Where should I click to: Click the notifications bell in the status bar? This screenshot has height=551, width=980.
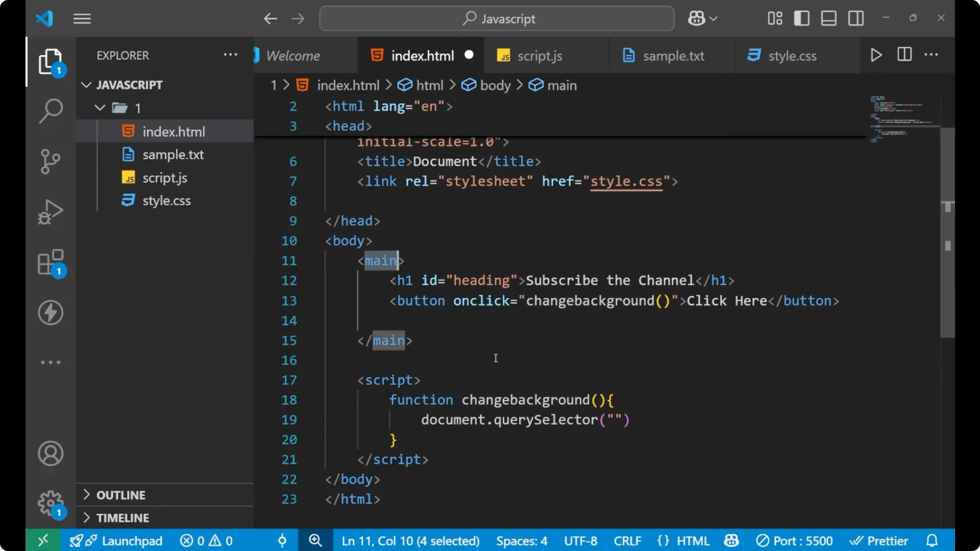[x=932, y=540]
